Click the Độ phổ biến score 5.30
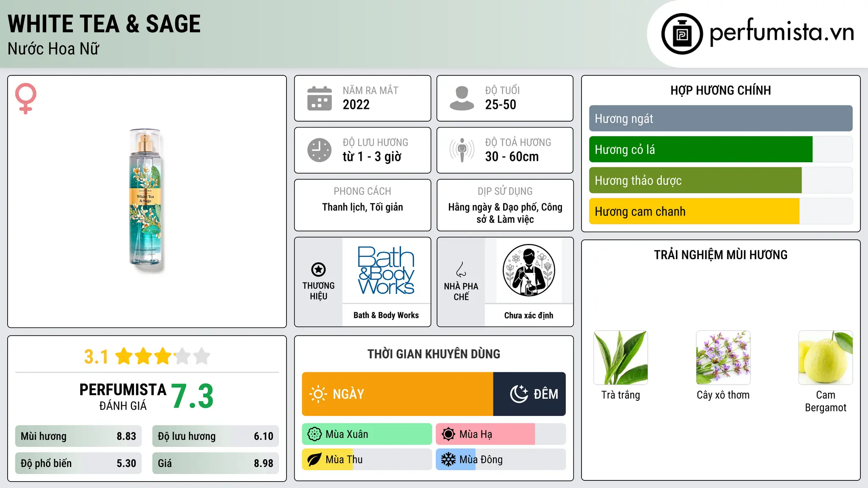 (126, 463)
